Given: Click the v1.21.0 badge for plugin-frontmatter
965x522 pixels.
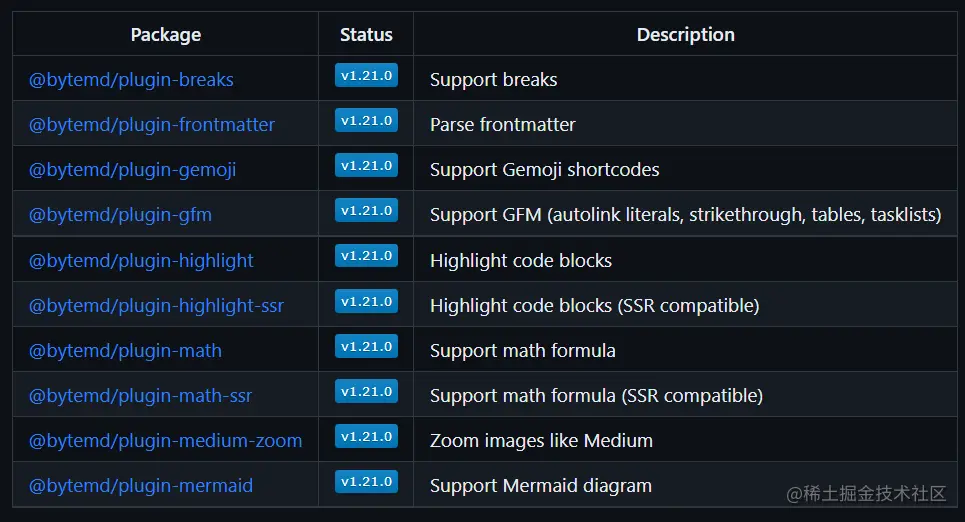Looking at the screenshot, I should pos(366,120).
